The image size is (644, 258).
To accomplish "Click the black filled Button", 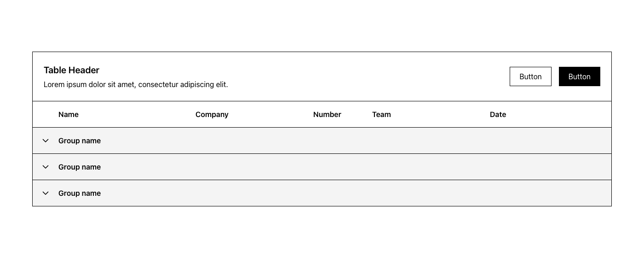I will [x=580, y=76].
